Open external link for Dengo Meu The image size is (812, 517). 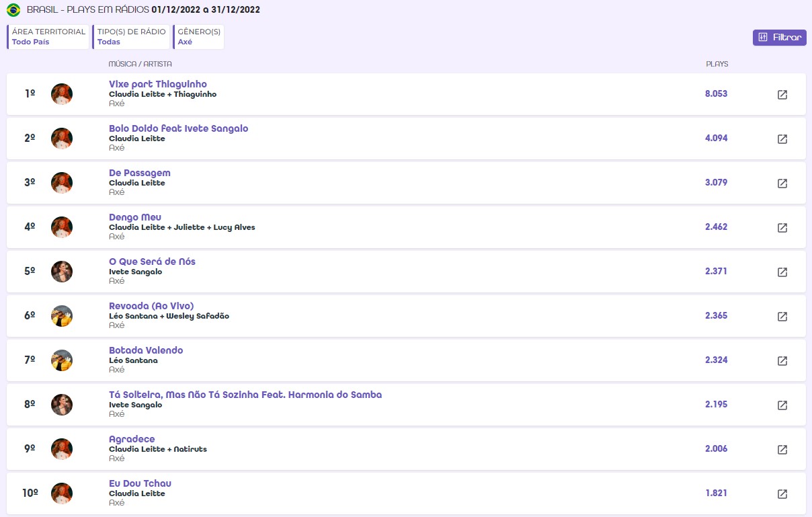[782, 228]
